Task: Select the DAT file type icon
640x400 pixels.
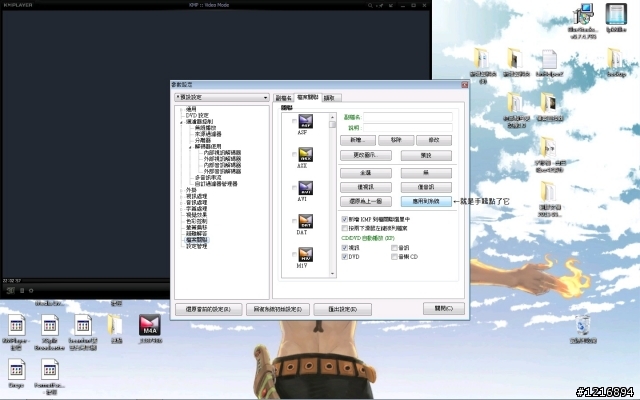Action: click(305, 221)
